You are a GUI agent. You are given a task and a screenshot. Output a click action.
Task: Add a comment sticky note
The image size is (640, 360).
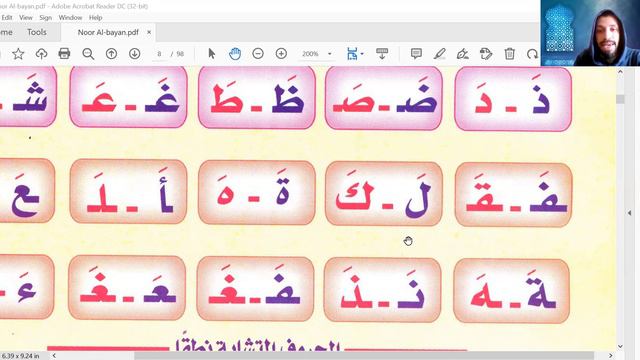pos(416,54)
